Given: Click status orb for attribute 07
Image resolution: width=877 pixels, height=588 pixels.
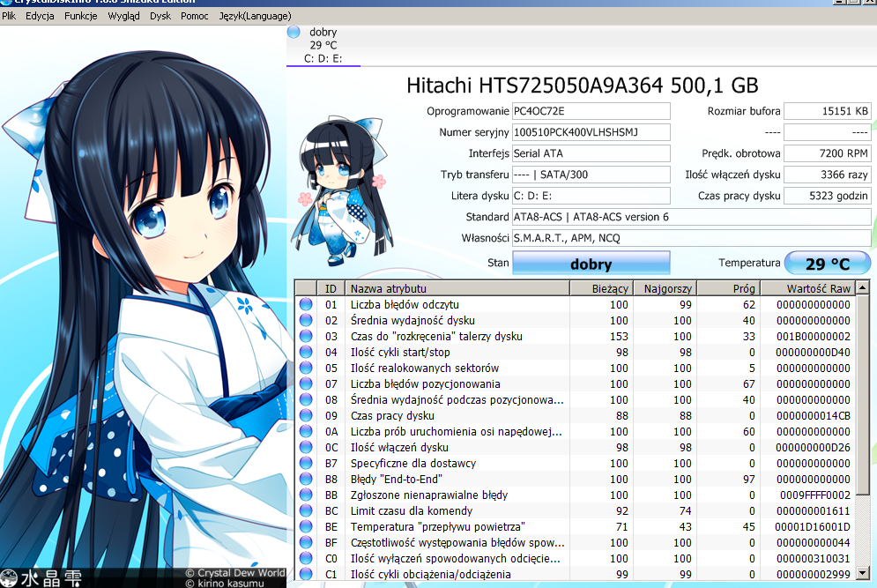Looking at the screenshot, I should click(x=305, y=383).
